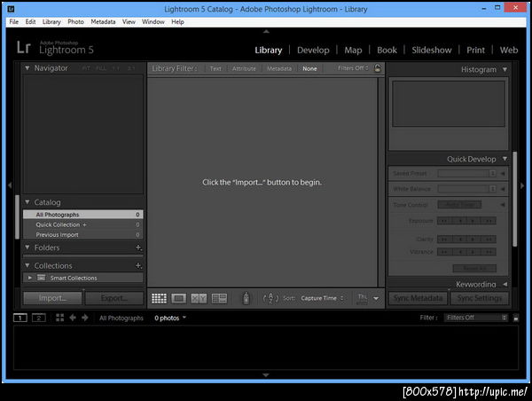Click the Sync Metadata button
This screenshot has width=532, height=401.
point(418,298)
